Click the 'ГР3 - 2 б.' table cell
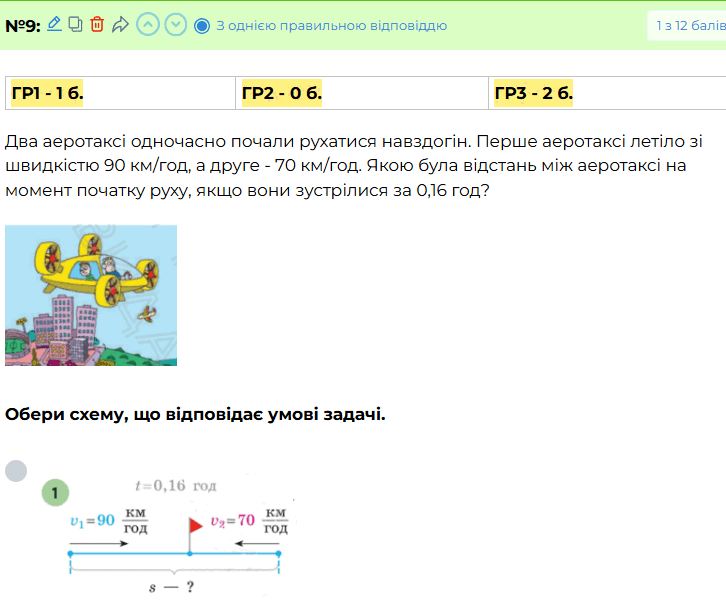The height and width of the screenshot is (602, 726). point(607,93)
